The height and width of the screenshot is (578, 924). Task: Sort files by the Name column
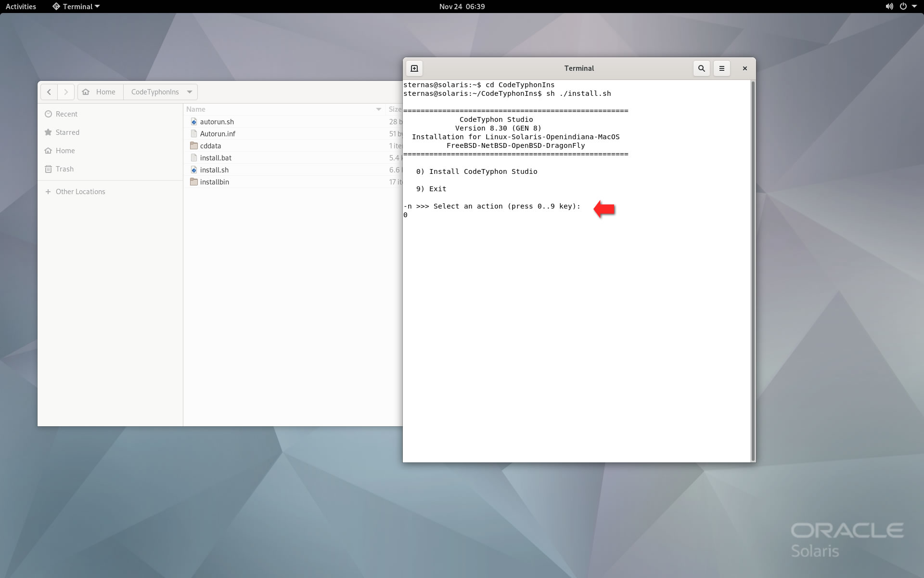pos(284,109)
